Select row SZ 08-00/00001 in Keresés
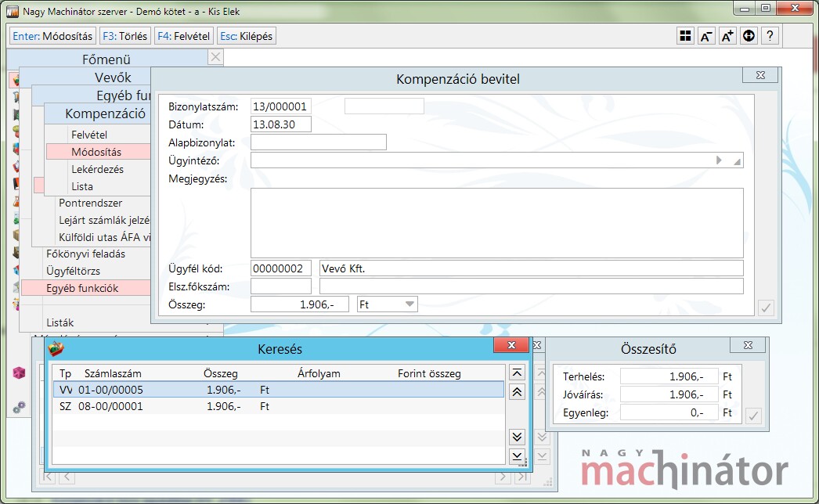Image resolution: width=819 pixels, height=504 pixels. click(279, 406)
